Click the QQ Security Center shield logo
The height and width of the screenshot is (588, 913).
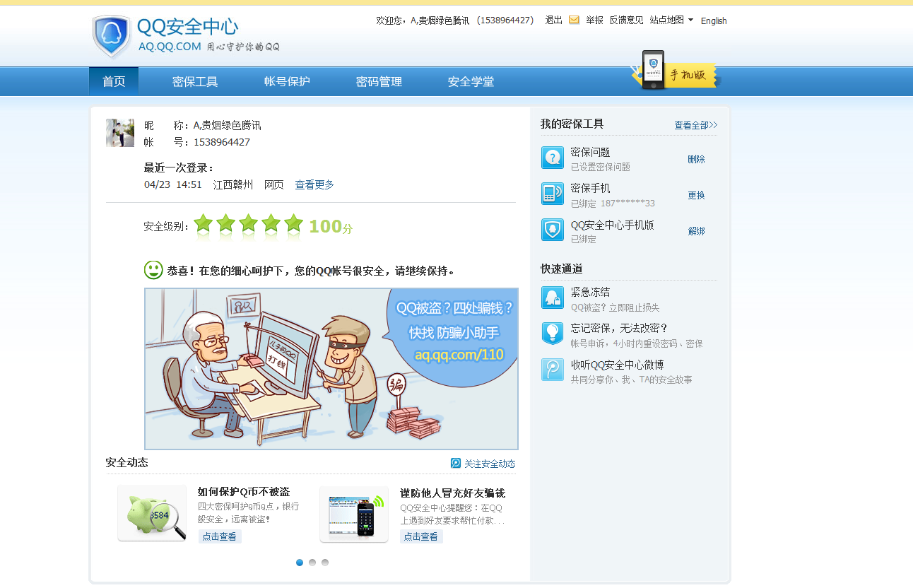pyautogui.click(x=112, y=36)
